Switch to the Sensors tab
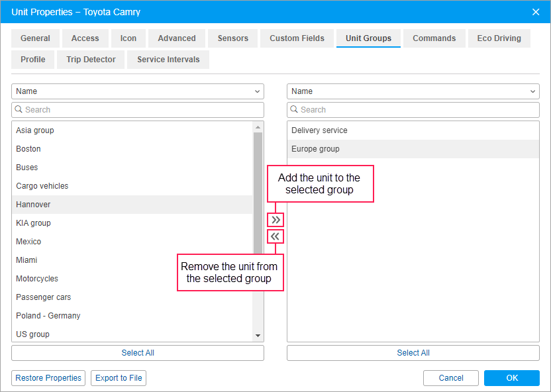The width and height of the screenshot is (551, 392). pos(232,38)
